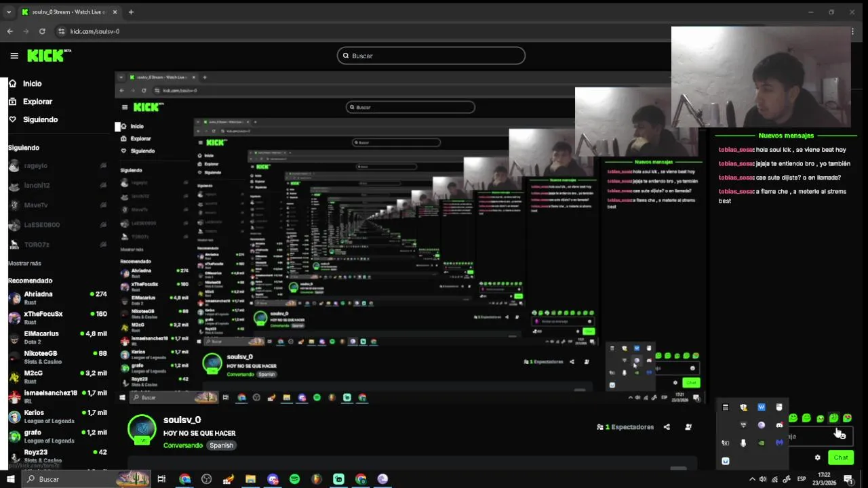Pick the heart-eyes emote at row end
The height and width of the screenshot is (488, 868).
pyautogui.click(x=848, y=418)
